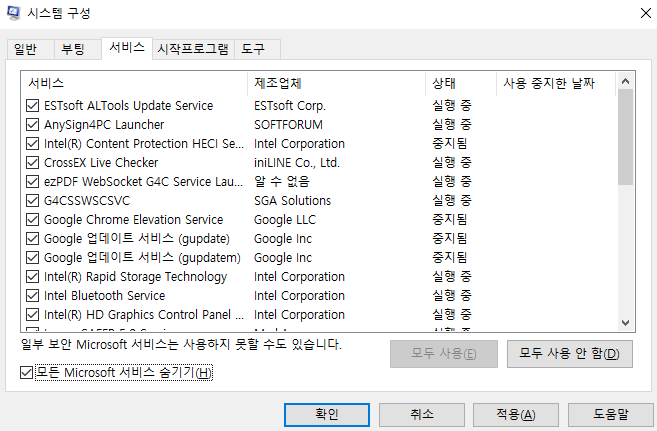Select the SOFTFORUM manufacturer cell
The image size is (657, 431).
coord(288,124)
